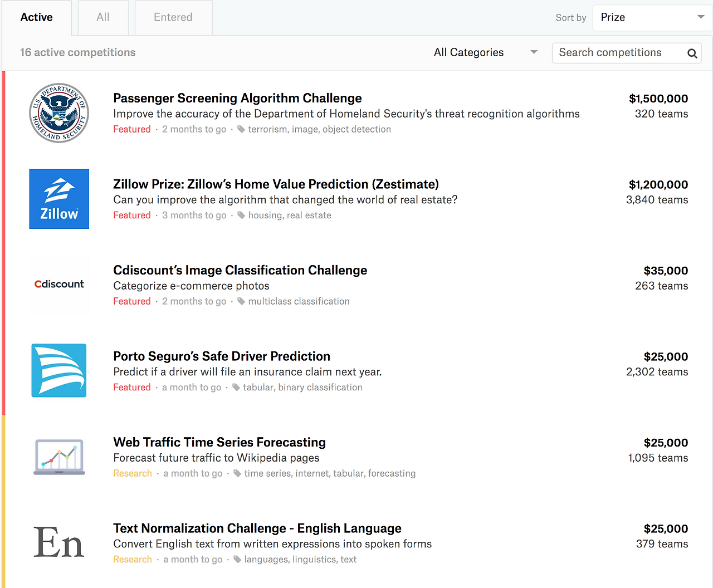Expand the All Categories dropdown
Viewport: 713px width, 588px height.
pyautogui.click(x=485, y=53)
